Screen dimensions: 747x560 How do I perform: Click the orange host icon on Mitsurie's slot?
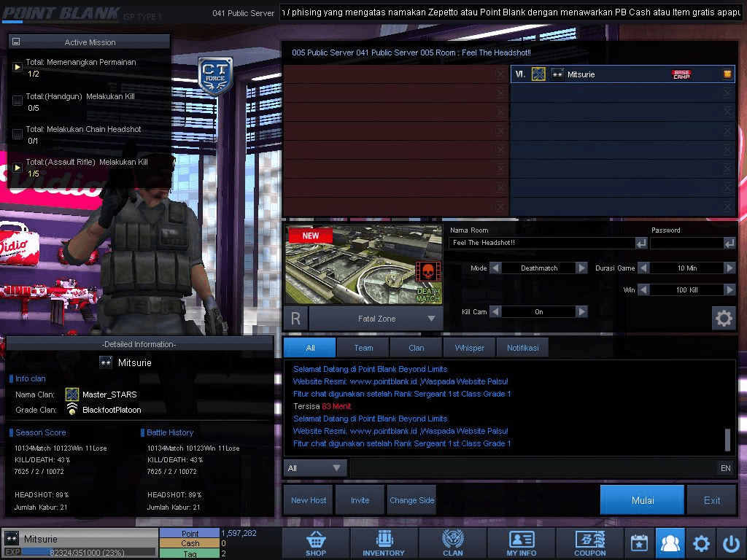pos(727,74)
